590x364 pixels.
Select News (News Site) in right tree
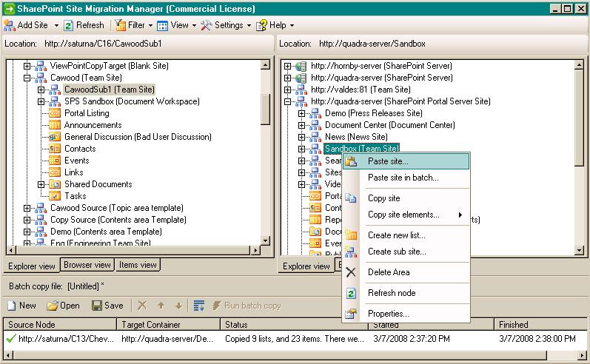[x=356, y=137]
